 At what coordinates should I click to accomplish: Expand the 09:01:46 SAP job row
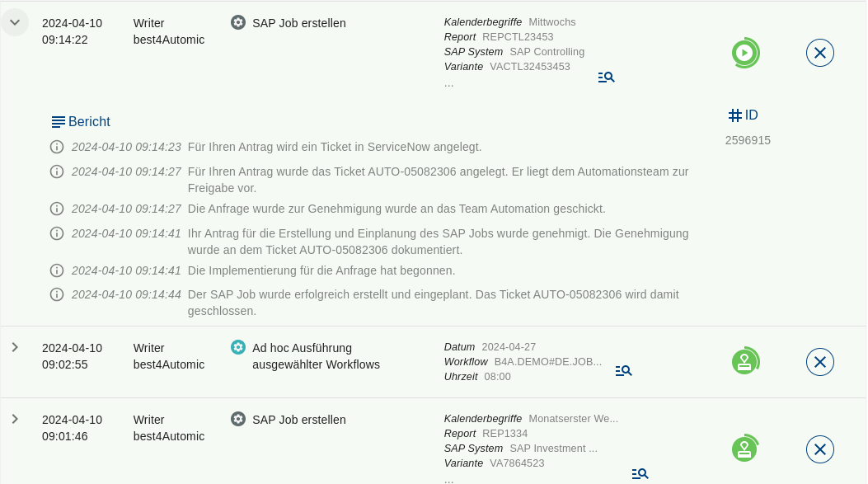[x=15, y=419]
